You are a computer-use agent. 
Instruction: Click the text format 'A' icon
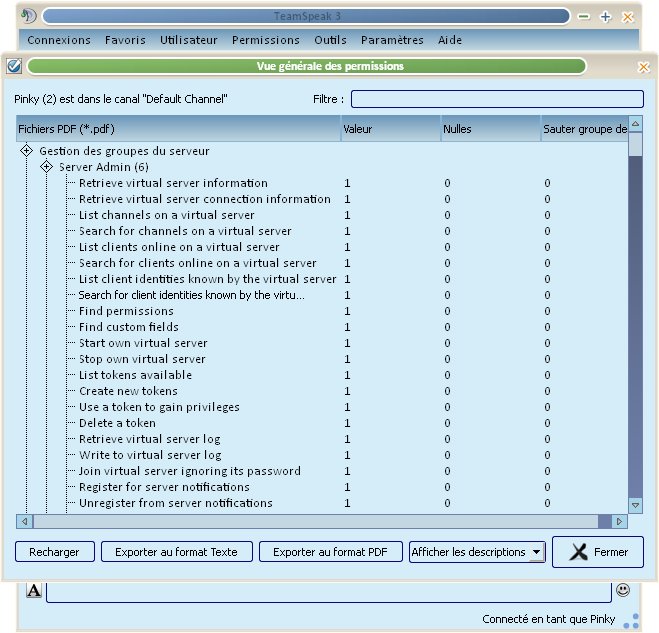(x=34, y=590)
